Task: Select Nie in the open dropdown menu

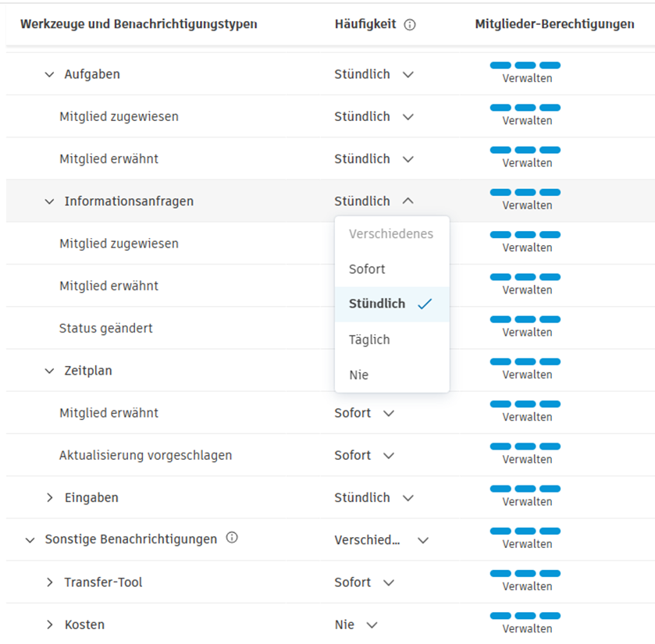Action: [358, 375]
